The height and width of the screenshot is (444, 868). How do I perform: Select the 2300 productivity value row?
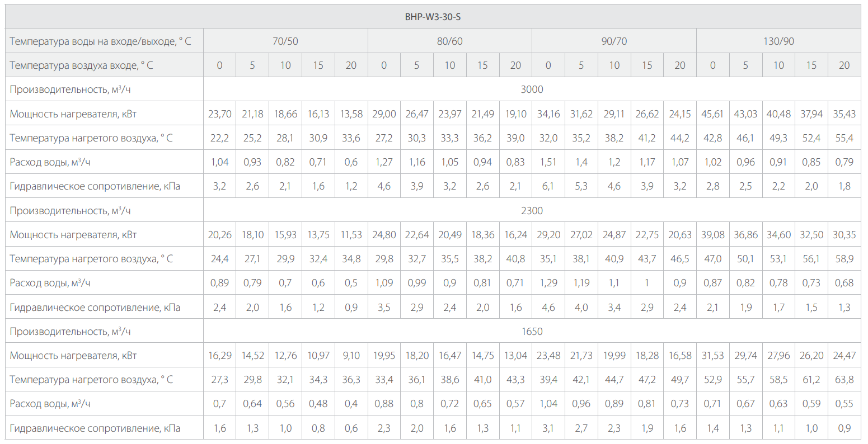pos(532,211)
